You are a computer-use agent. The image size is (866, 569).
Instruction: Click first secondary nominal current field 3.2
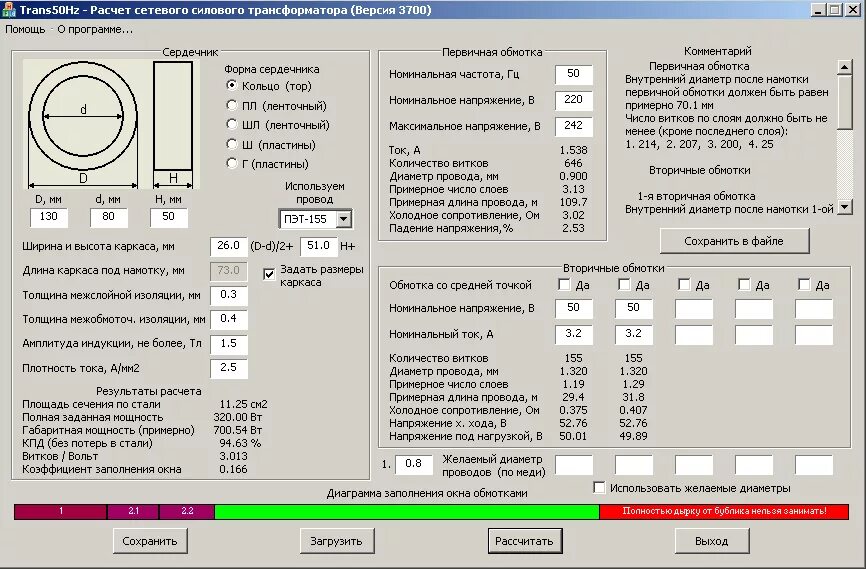click(574, 334)
